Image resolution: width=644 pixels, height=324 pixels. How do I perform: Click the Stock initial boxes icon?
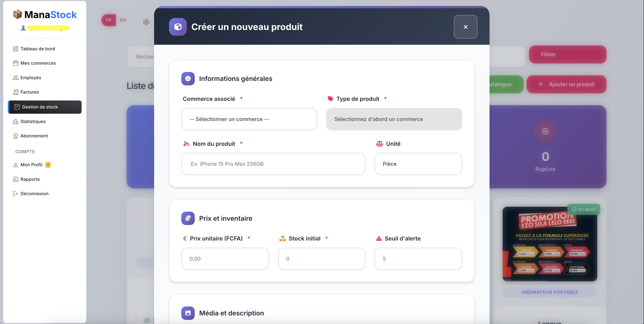[282, 238]
